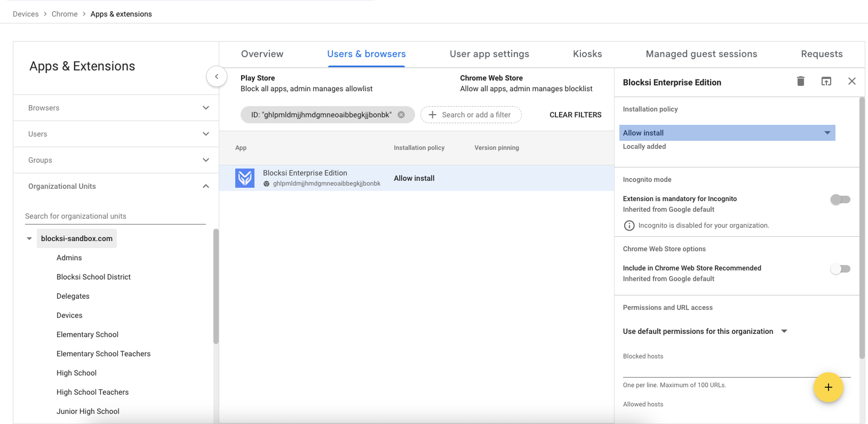Image resolution: width=868 pixels, height=424 pixels.
Task: Click CLEAR FILTERS button
Action: coord(576,115)
